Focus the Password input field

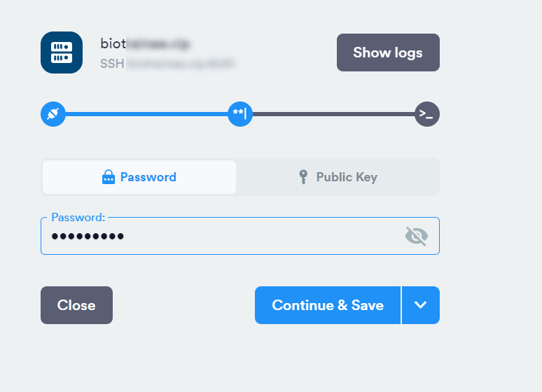click(x=240, y=236)
